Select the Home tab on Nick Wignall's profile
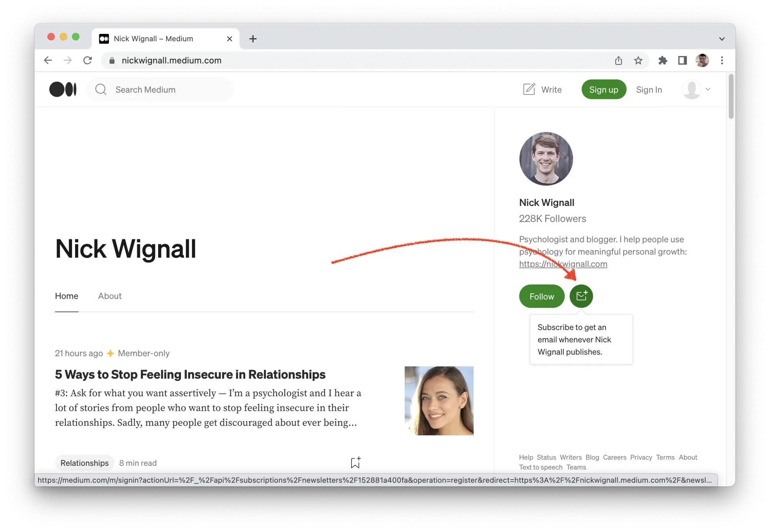The height and width of the screenshot is (532, 770). 66,296
